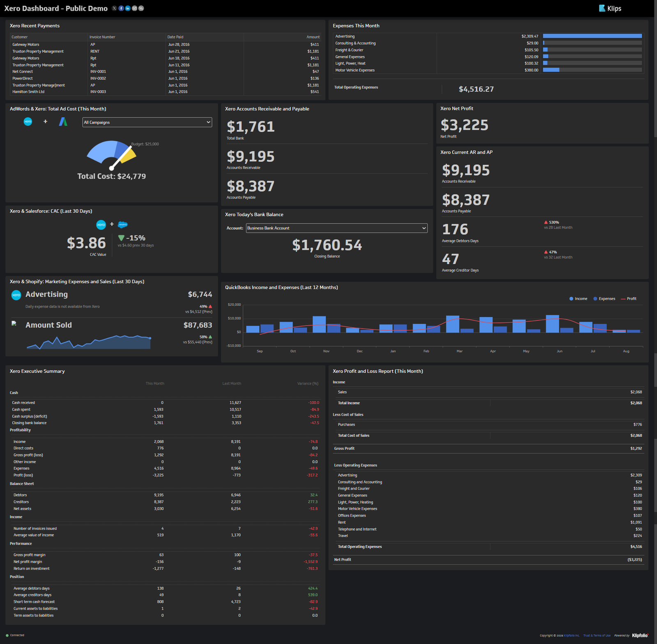Click the Mar income bar in QuickBooks chart
This screenshot has width=657, height=644.
point(453,324)
